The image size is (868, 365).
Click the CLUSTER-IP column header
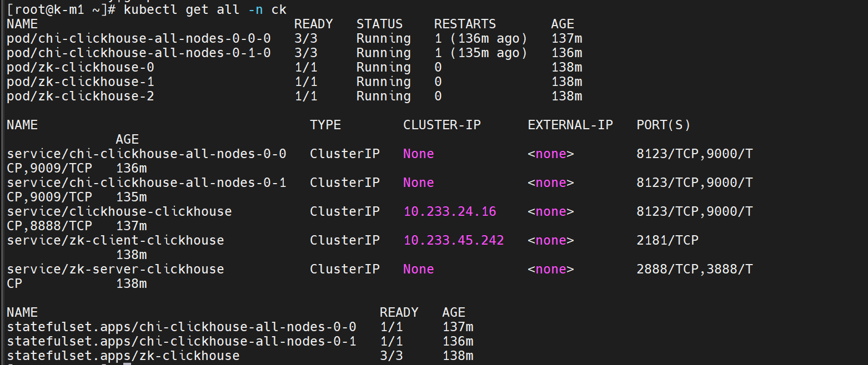coord(442,125)
